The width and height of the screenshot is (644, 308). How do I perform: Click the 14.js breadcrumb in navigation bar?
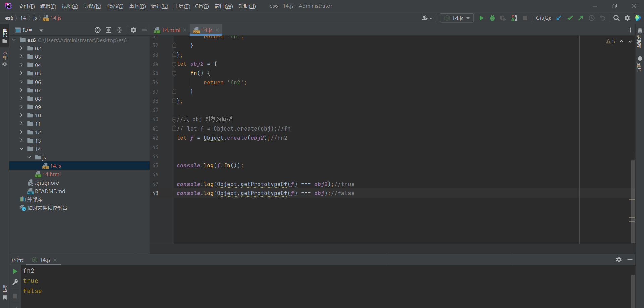click(52, 18)
